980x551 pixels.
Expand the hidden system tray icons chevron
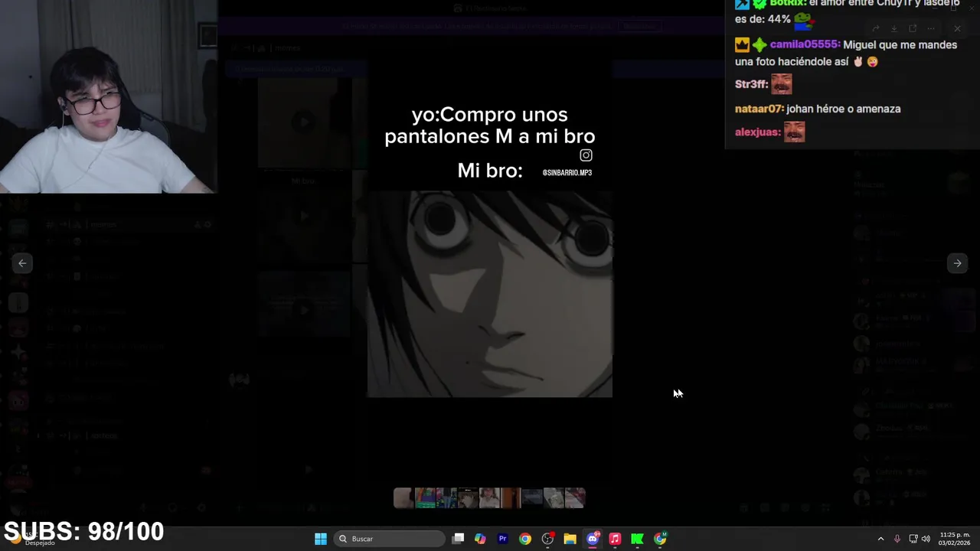point(880,539)
